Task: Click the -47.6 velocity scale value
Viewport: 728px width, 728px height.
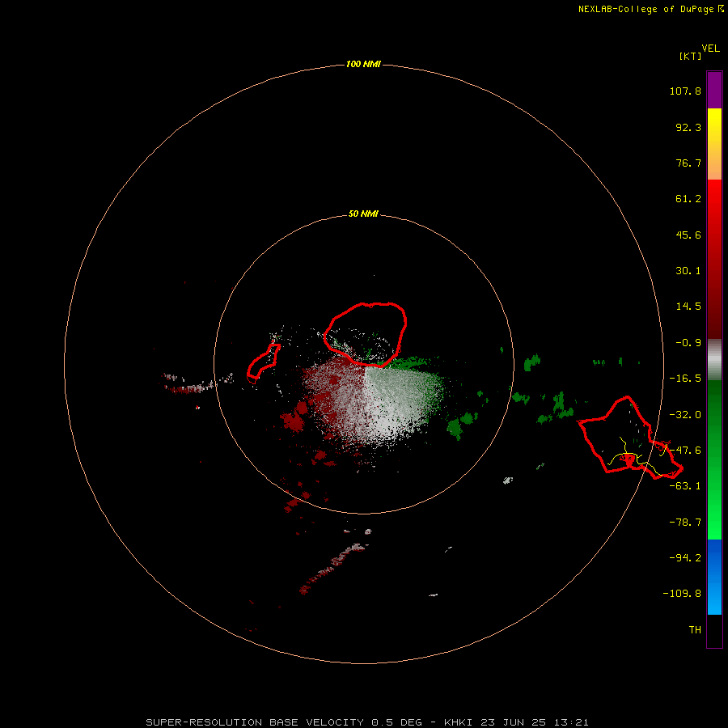Action: click(685, 451)
